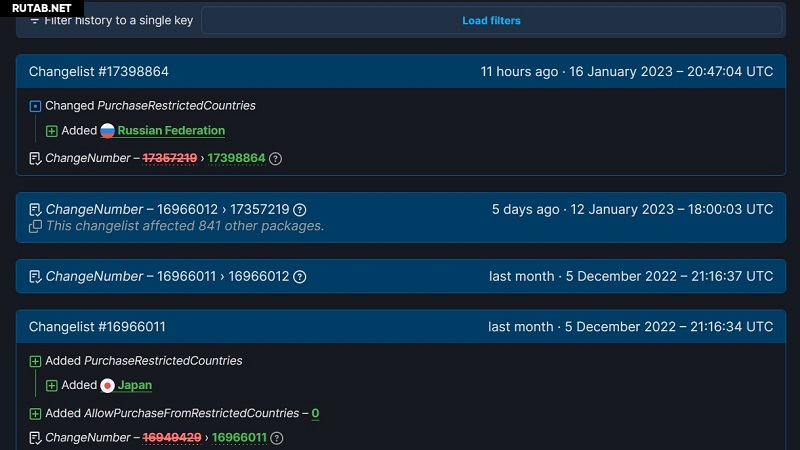The height and width of the screenshot is (450, 800).
Task: Open the Russian Federation link
Action: pos(171,131)
